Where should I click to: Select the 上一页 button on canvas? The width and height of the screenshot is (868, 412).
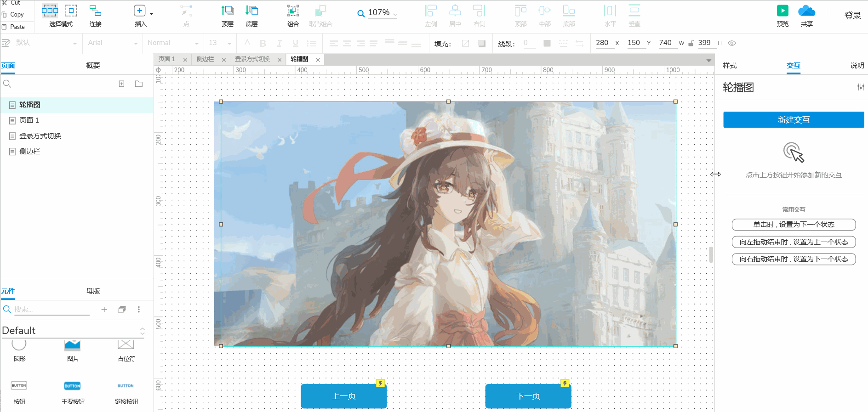(344, 396)
